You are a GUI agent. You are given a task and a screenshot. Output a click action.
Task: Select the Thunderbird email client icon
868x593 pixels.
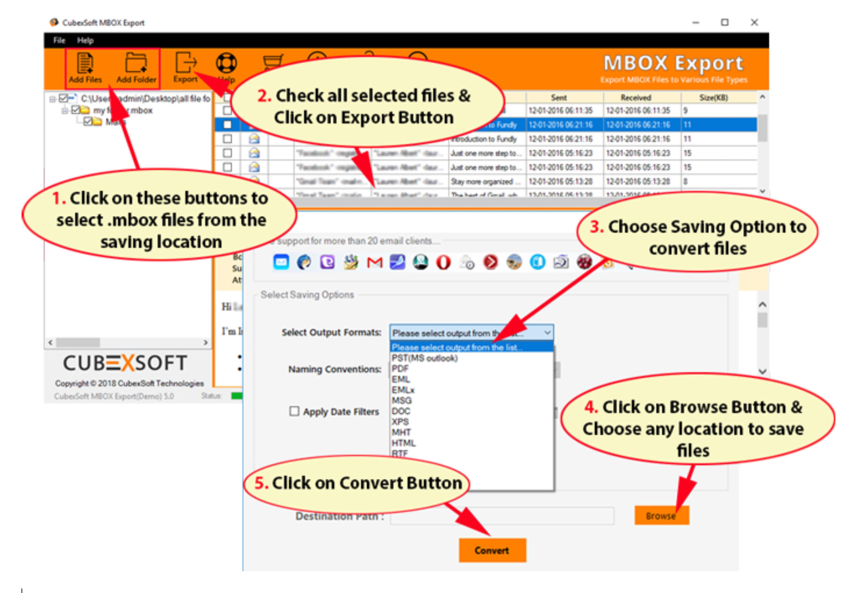304,262
